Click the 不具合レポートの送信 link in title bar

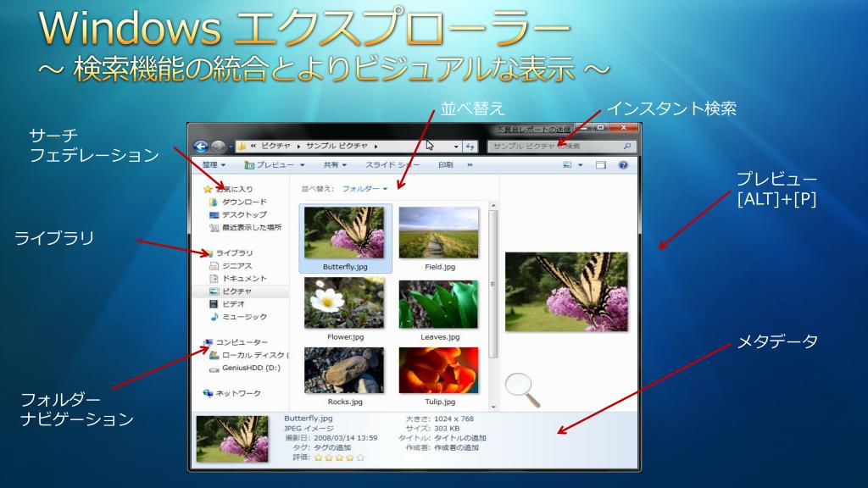533,130
